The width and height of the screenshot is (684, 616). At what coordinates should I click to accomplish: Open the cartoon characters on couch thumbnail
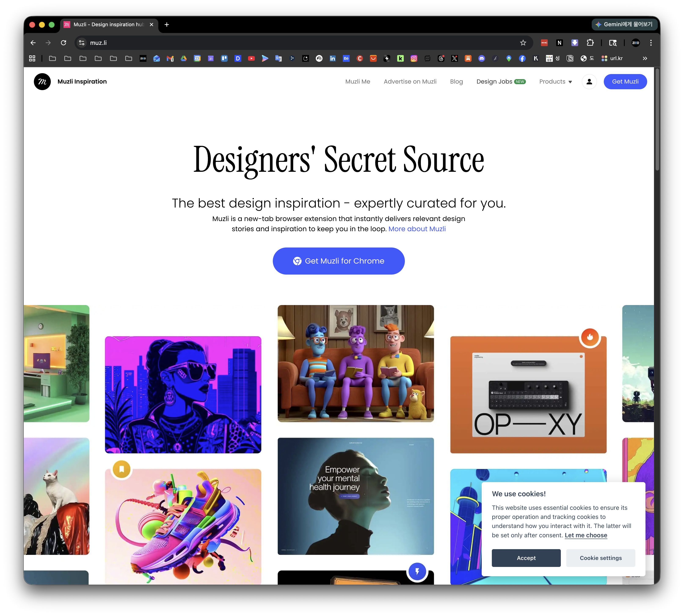pyautogui.click(x=356, y=363)
